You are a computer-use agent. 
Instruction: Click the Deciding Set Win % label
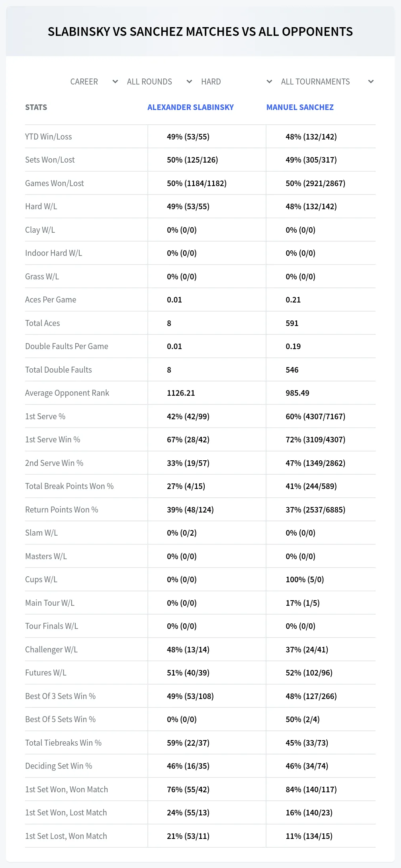click(59, 766)
